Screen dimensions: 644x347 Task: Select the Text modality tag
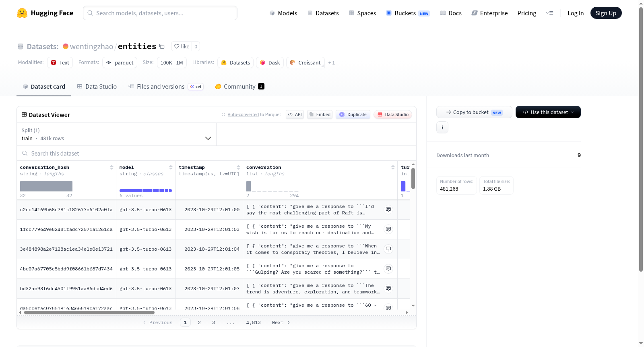[60, 62]
